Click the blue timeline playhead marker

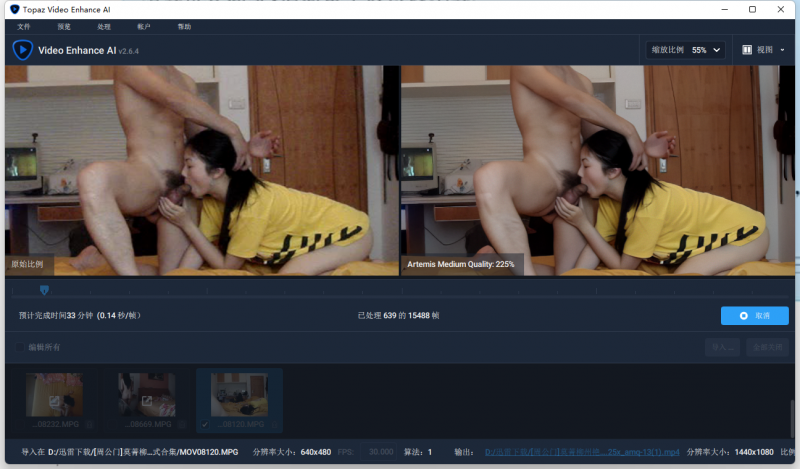click(x=44, y=290)
